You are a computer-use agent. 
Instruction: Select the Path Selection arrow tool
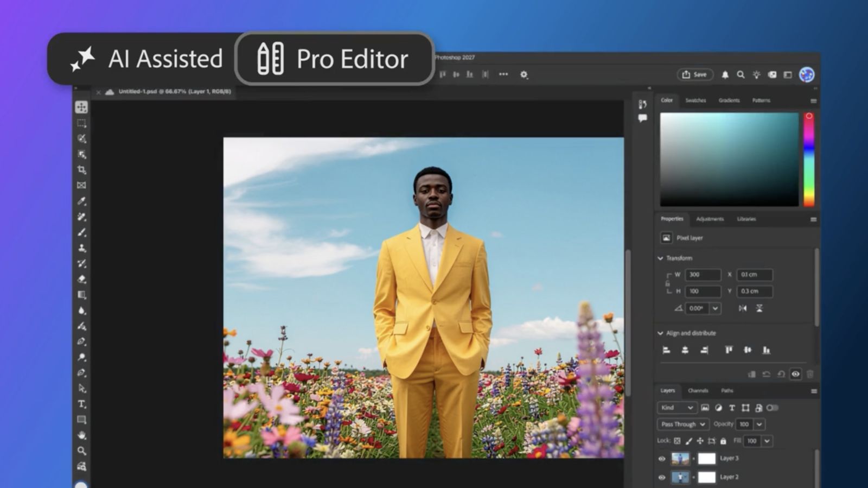(81, 388)
